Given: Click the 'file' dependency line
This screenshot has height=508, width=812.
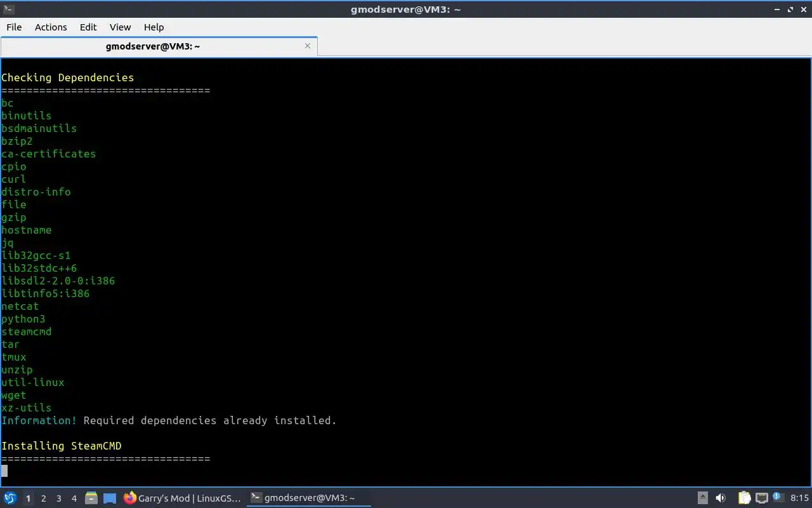Looking at the screenshot, I should (x=13, y=204).
